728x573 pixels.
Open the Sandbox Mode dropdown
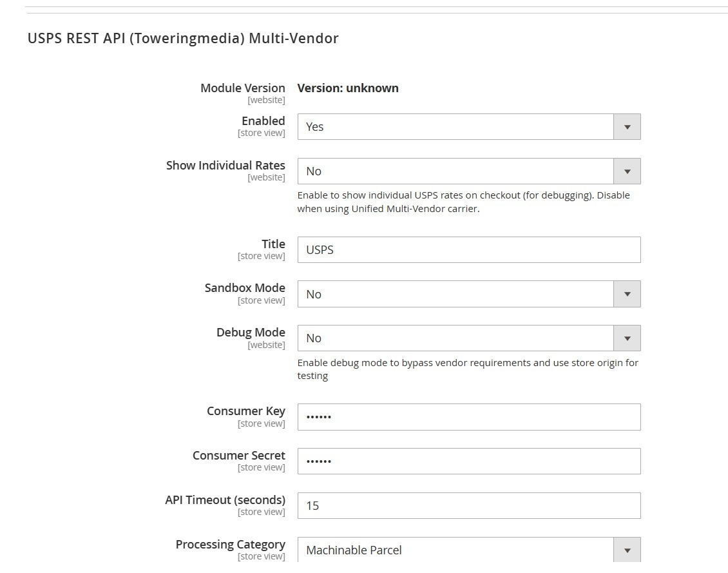coord(469,294)
